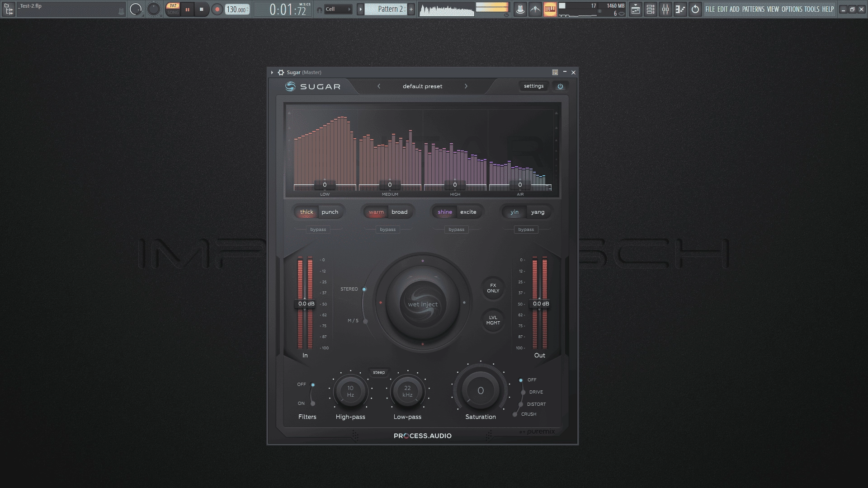Click the settings button in Sugar
The image size is (868, 488).
click(x=534, y=86)
